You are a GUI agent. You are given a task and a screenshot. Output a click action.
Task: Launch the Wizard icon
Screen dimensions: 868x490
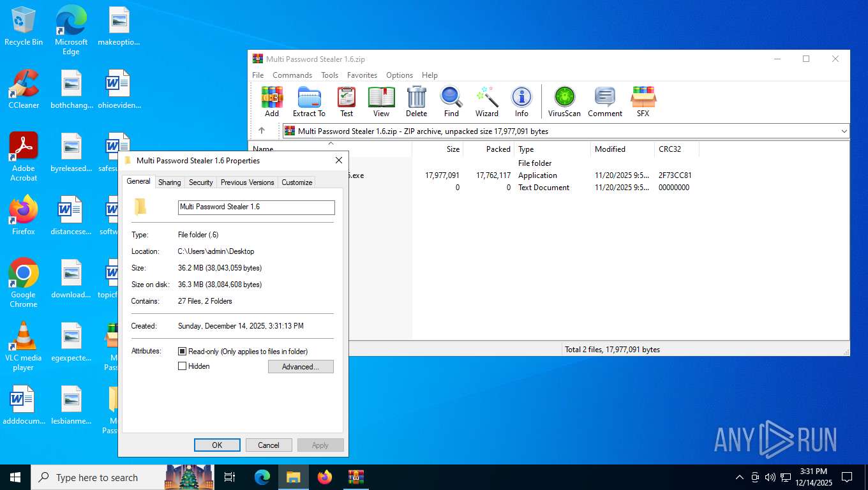(486, 102)
